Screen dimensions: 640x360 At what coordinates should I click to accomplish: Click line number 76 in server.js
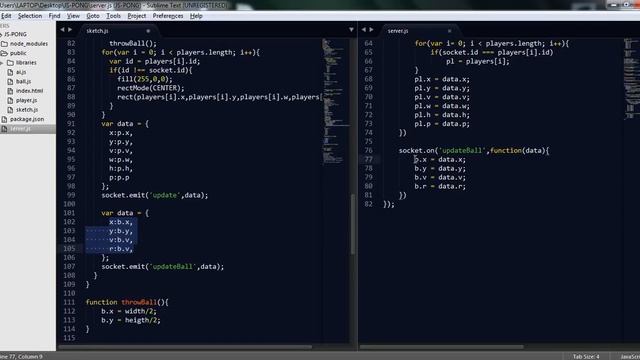coord(369,150)
